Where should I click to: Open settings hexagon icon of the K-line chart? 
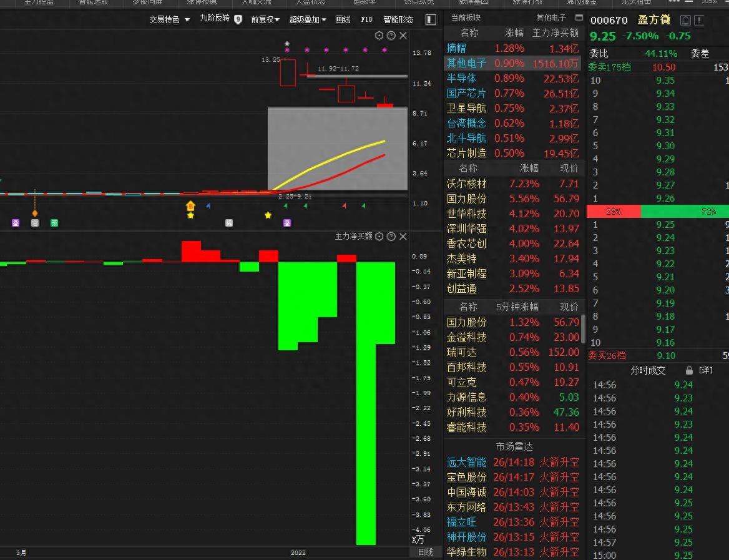tap(379, 36)
